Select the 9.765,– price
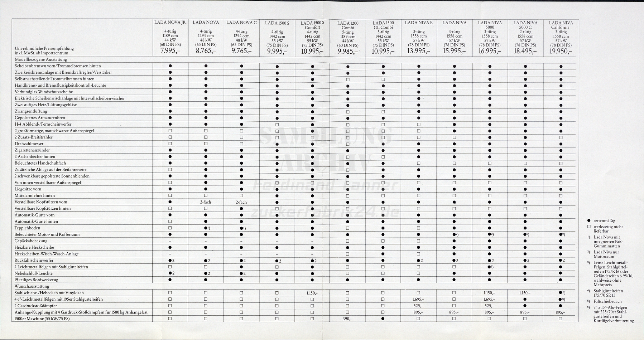The width and height of the screenshot is (644, 340). click(x=241, y=51)
